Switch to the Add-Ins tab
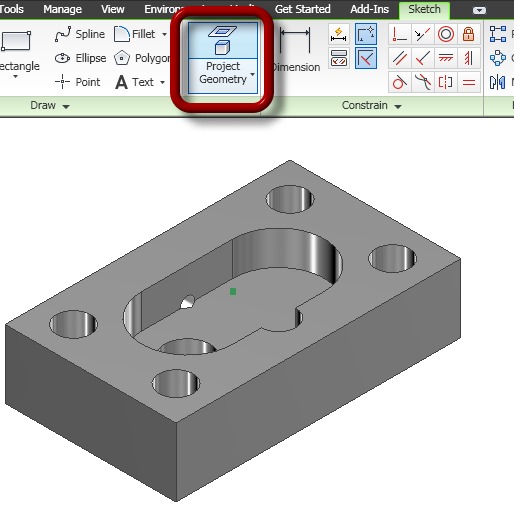This screenshot has height=509, width=514. pos(369,9)
